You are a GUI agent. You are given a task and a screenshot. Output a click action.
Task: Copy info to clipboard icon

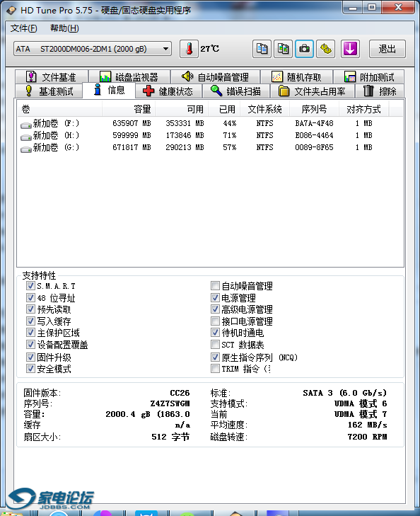click(x=262, y=49)
